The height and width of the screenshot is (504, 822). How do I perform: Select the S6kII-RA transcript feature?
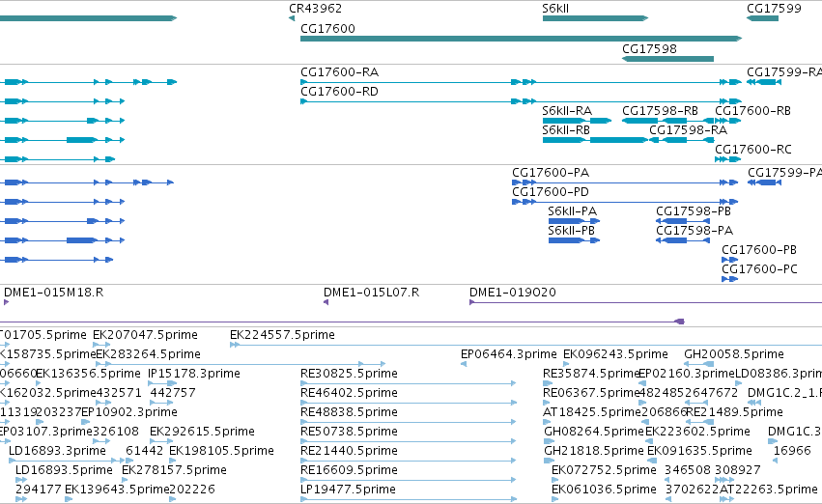[x=577, y=121]
